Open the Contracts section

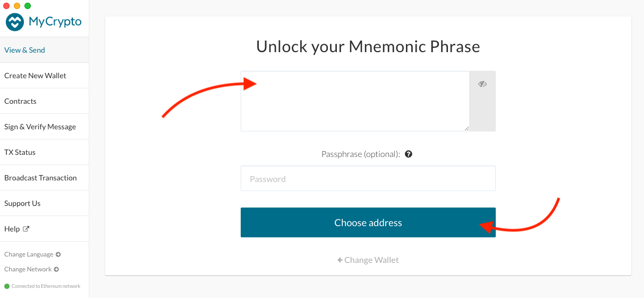coord(20,101)
